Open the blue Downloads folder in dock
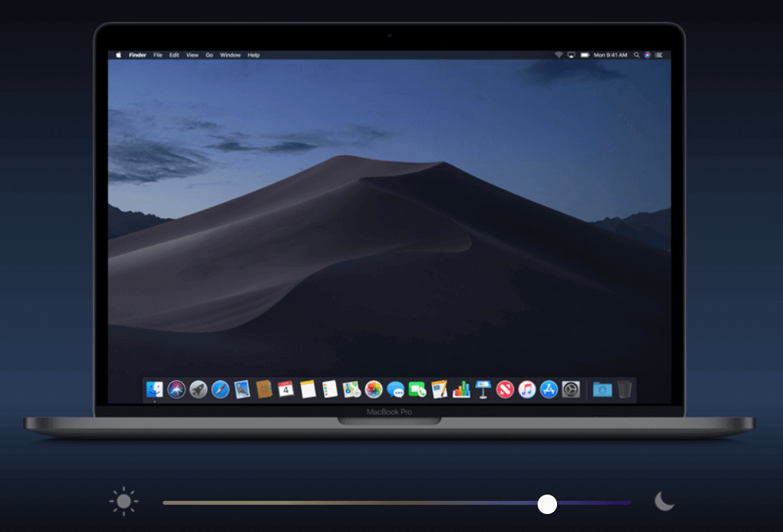The height and width of the screenshot is (532, 783). pyautogui.click(x=602, y=389)
